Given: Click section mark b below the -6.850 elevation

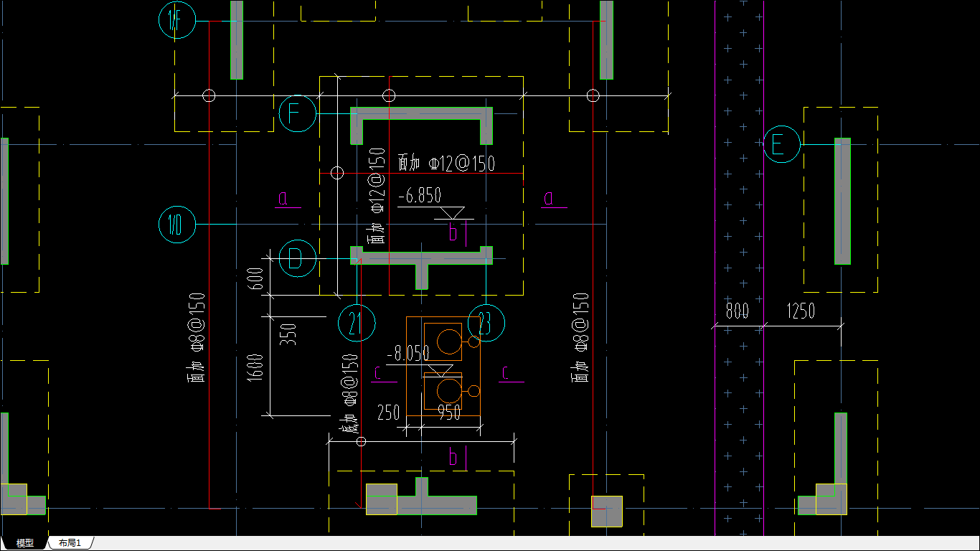Looking at the screenshot, I should [x=453, y=232].
